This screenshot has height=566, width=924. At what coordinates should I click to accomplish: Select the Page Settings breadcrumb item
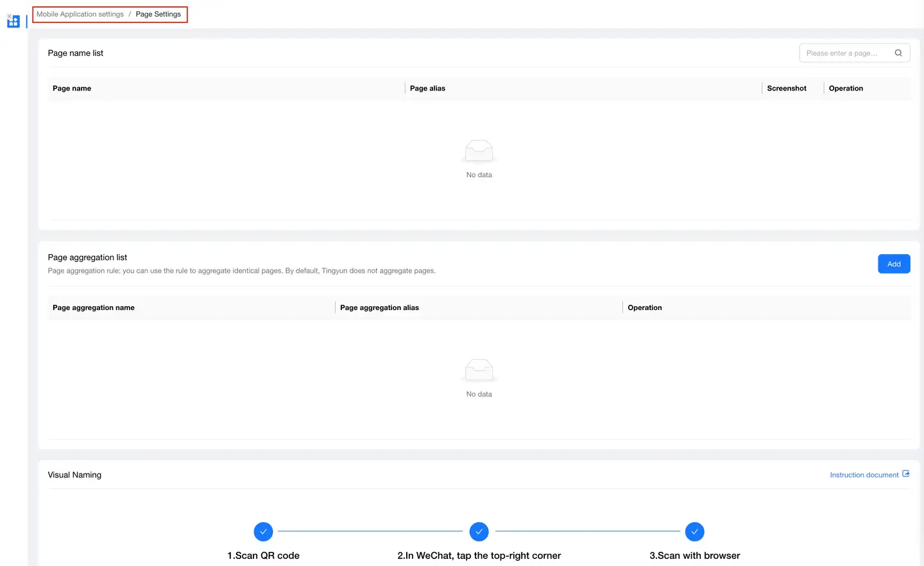point(158,14)
